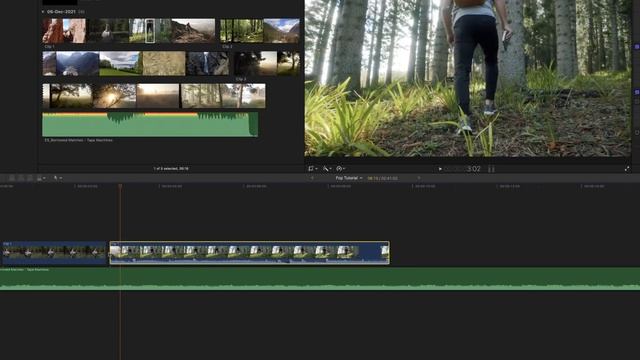Collapse the 06-Dec-2021 event group
Image resolution: width=640 pixels, height=360 pixels.
pos(43,12)
